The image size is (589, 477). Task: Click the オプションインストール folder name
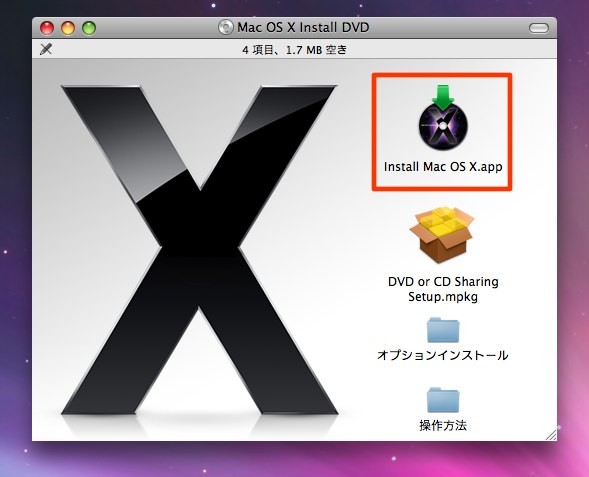coord(443,355)
